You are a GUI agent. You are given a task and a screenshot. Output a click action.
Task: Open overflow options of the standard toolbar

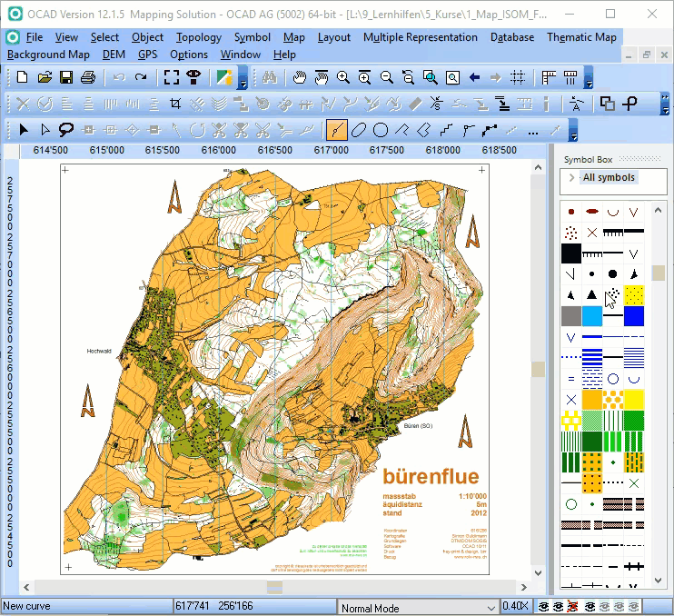tap(243, 78)
